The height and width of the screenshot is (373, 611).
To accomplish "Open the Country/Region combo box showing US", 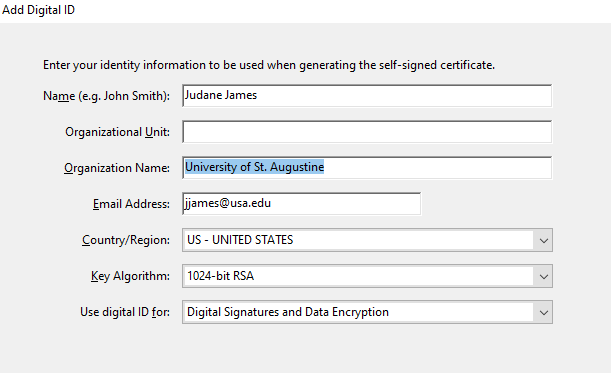I will pos(367,240).
